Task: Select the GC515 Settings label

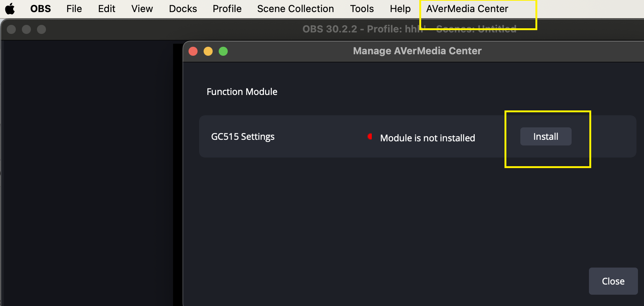Action: tap(242, 136)
